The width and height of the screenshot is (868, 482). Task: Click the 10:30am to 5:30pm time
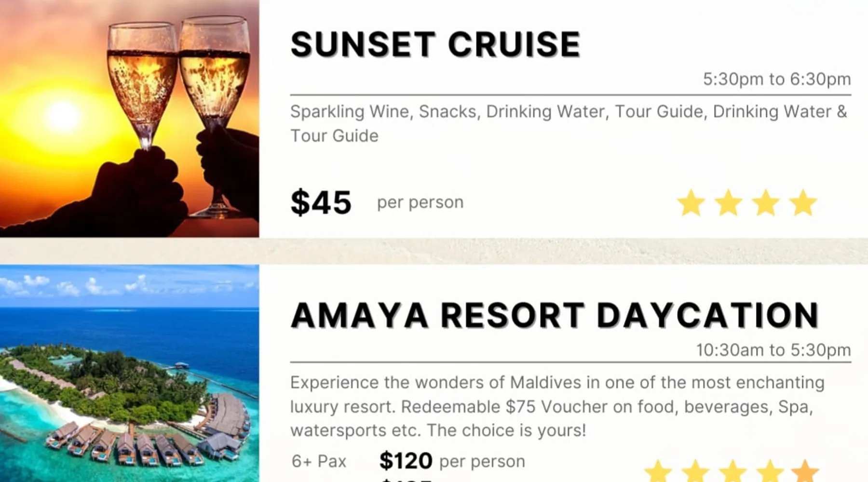pyautogui.click(x=773, y=350)
